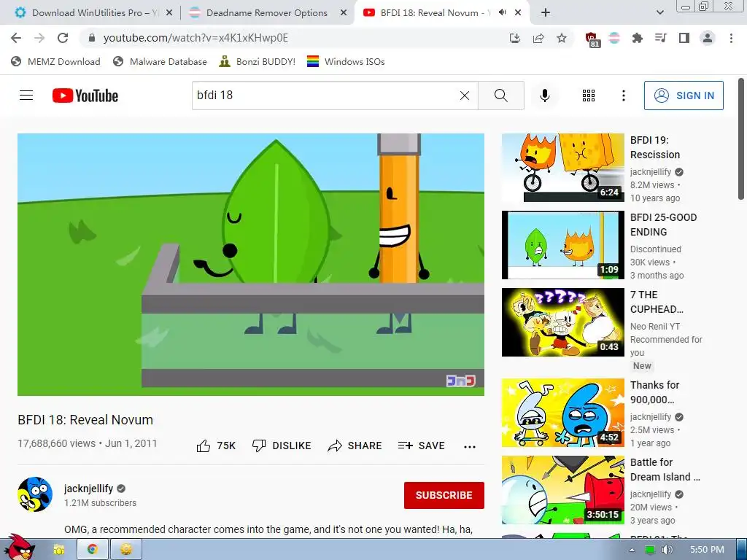Open the 7 THE CUPHEAD video thumbnail

562,322
